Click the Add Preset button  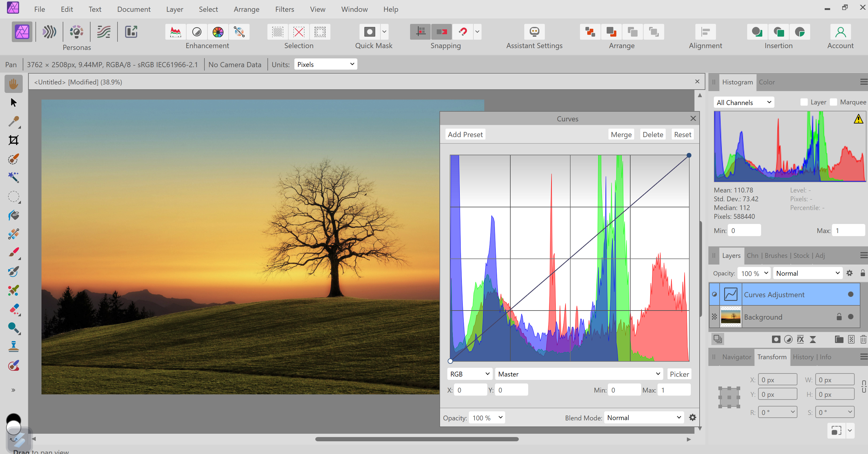(x=465, y=134)
